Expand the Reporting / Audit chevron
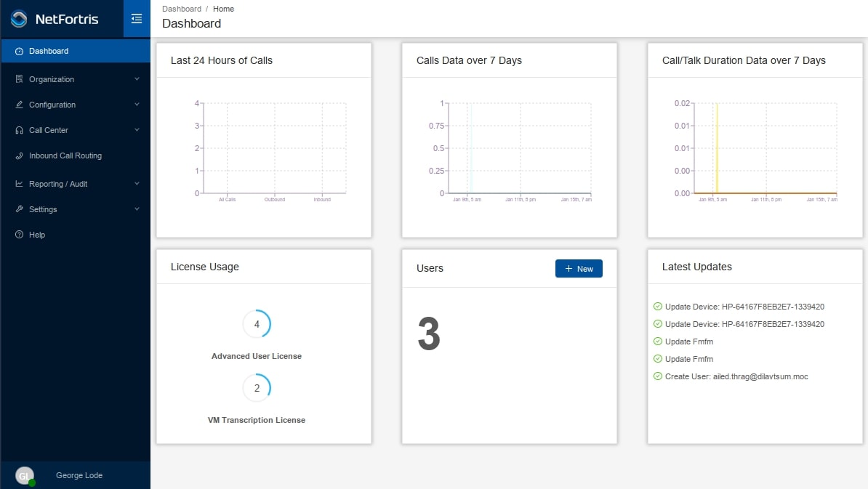 (137, 184)
